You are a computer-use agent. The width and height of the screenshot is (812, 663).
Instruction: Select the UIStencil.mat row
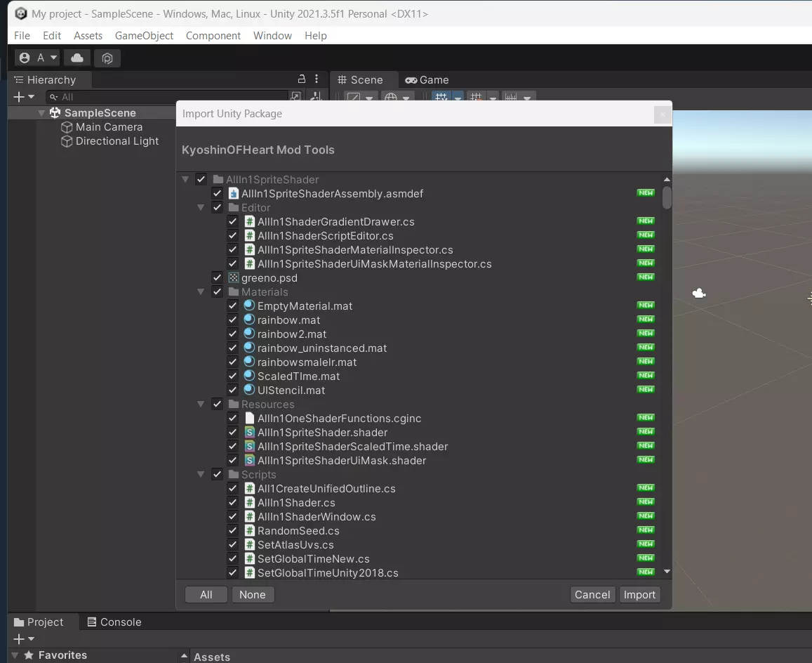[x=419, y=390]
